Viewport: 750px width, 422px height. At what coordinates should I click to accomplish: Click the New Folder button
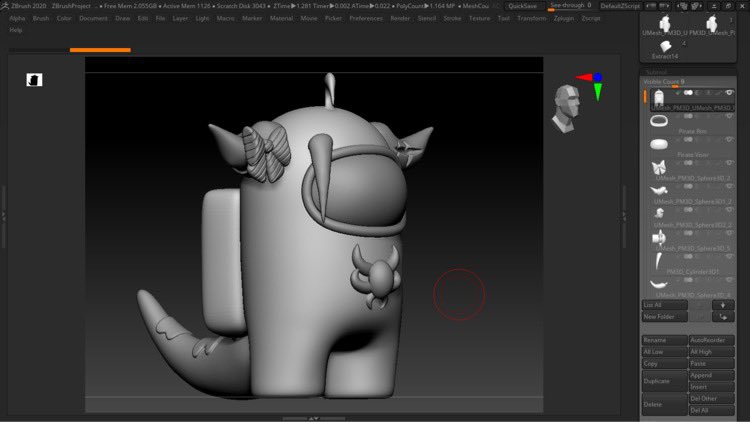point(664,317)
